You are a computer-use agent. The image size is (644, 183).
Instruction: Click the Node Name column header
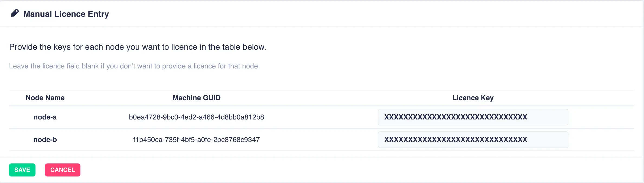45,98
